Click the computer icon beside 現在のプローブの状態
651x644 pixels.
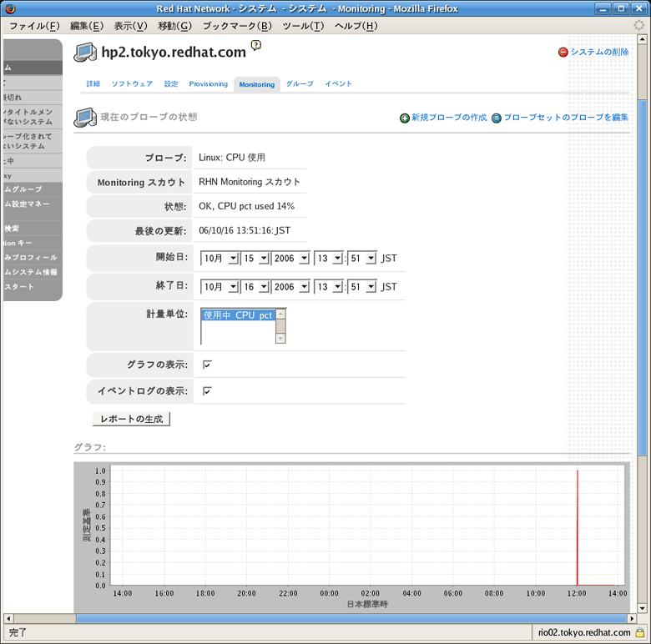tap(85, 118)
